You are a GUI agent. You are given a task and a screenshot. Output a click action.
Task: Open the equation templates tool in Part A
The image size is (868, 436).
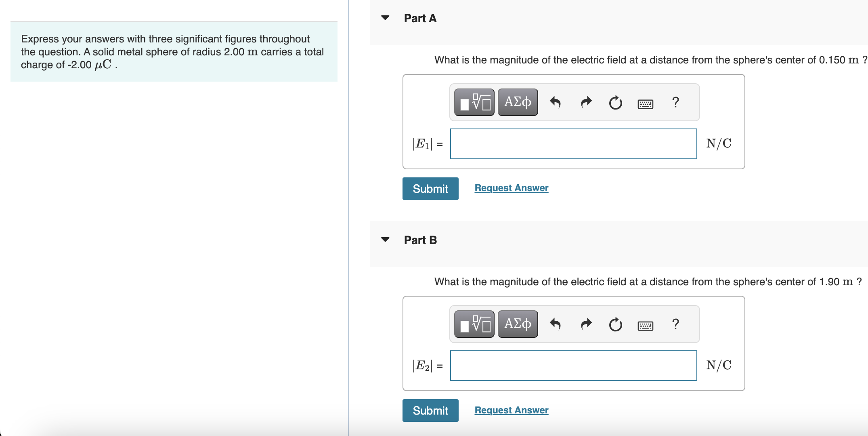coord(474,102)
